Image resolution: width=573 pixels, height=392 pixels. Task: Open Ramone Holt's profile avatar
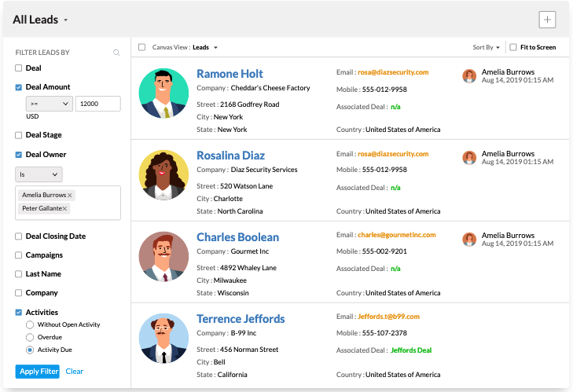point(163,93)
